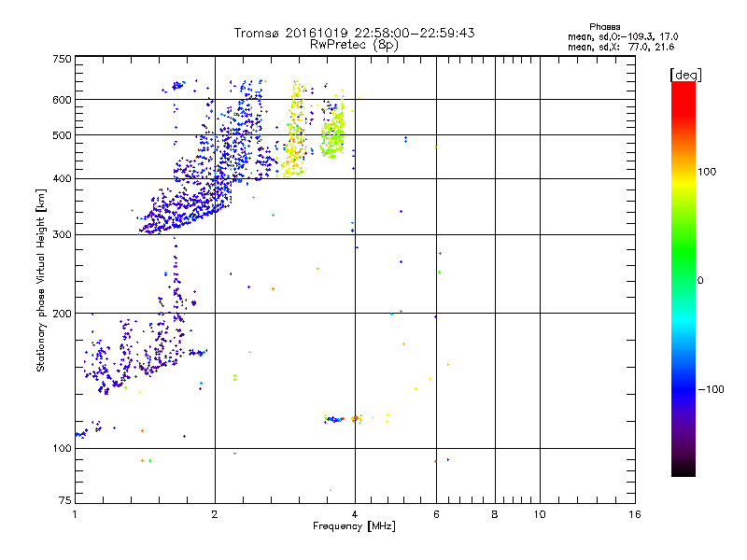747x560 pixels.
Task: Click the x-axis tick label "8"
Action: coord(495,514)
